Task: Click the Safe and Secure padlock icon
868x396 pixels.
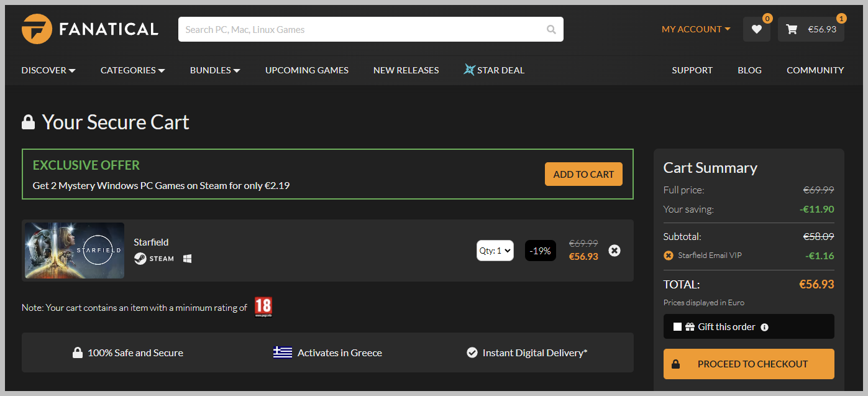Action: coord(78,352)
